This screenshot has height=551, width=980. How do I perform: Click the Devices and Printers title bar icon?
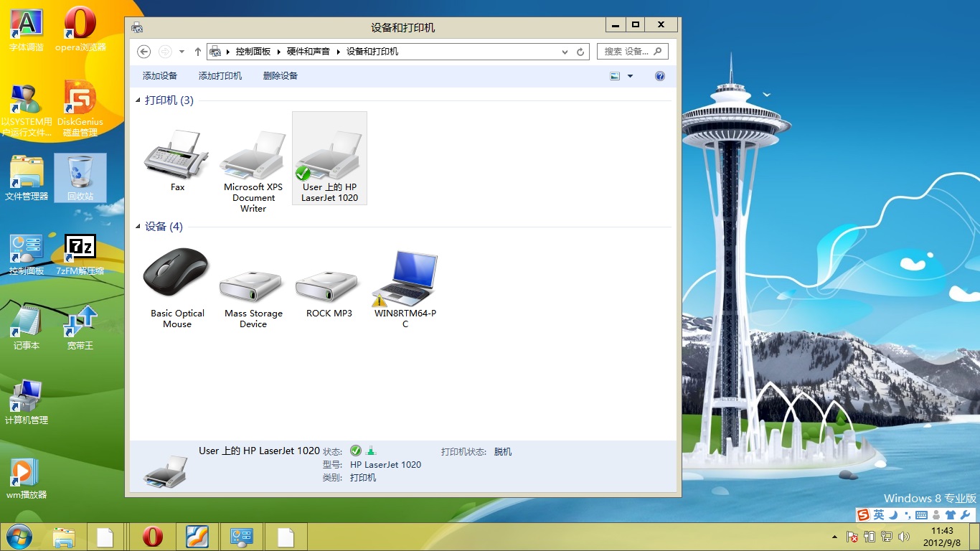point(137,27)
